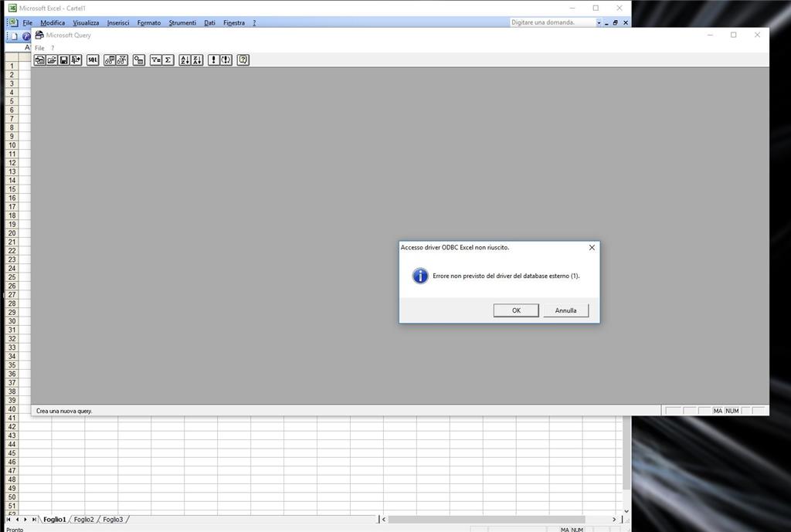The width and height of the screenshot is (791, 532).
Task: Click the info icon in the error dialog
Action: (420, 276)
